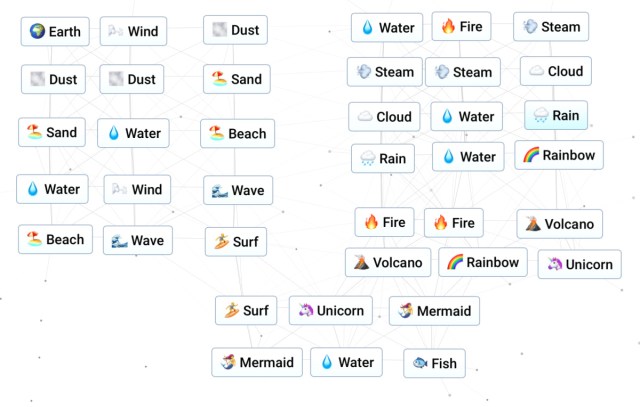Click mermaid icon on tile right of Unicorn
This screenshot has width=640, height=407.
(405, 311)
